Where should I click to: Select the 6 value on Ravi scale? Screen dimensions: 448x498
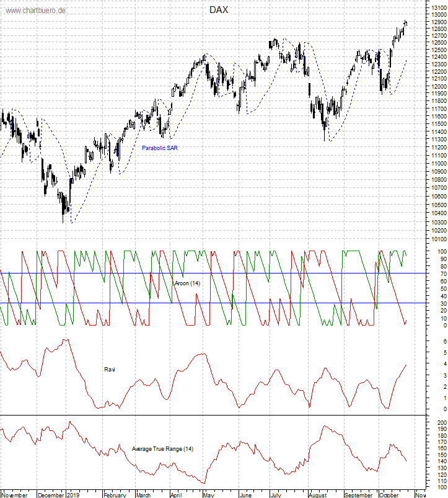[445, 341]
